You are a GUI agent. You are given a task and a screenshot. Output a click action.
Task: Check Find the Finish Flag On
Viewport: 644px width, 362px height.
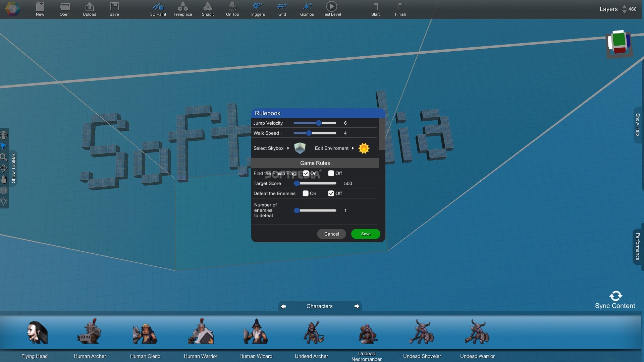tap(306, 173)
